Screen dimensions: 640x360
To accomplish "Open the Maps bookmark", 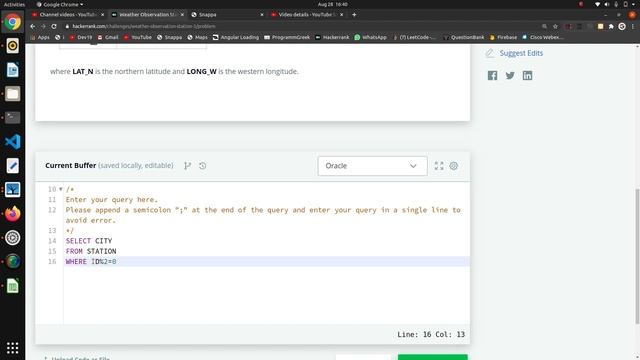I will [197, 37].
